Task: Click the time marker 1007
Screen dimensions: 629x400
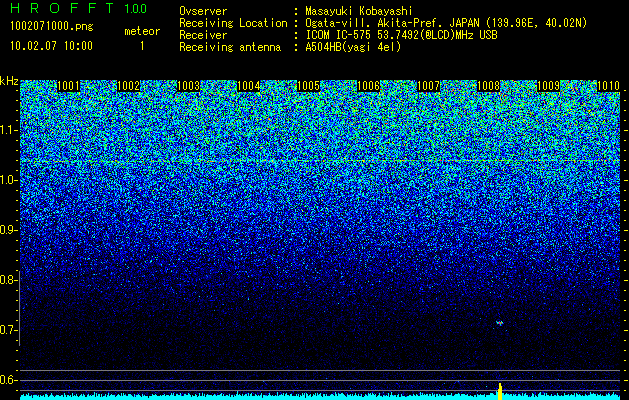Action: coord(428,86)
